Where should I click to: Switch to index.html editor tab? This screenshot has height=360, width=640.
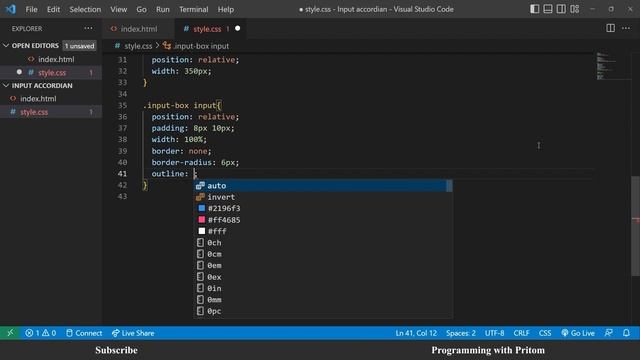point(139,29)
